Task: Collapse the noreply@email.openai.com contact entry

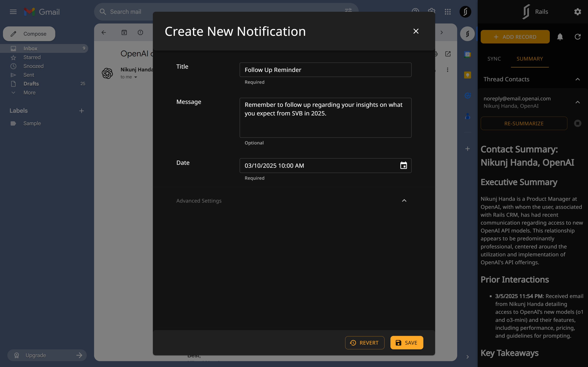Action: click(578, 102)
